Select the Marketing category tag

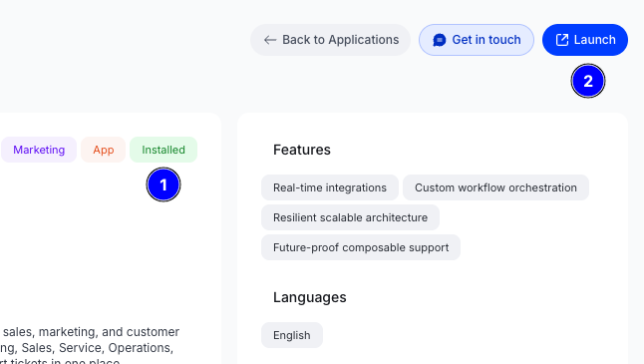[39, 150]
